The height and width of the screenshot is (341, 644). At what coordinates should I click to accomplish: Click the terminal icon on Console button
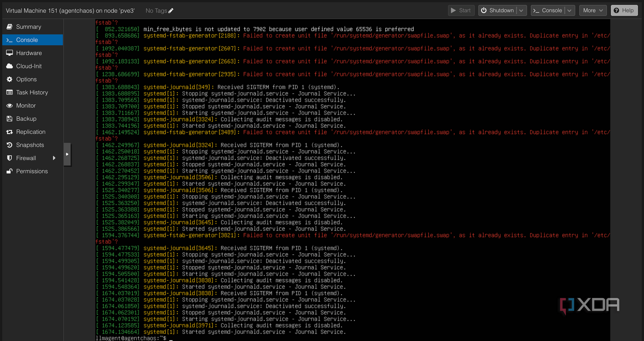(536, 11)
